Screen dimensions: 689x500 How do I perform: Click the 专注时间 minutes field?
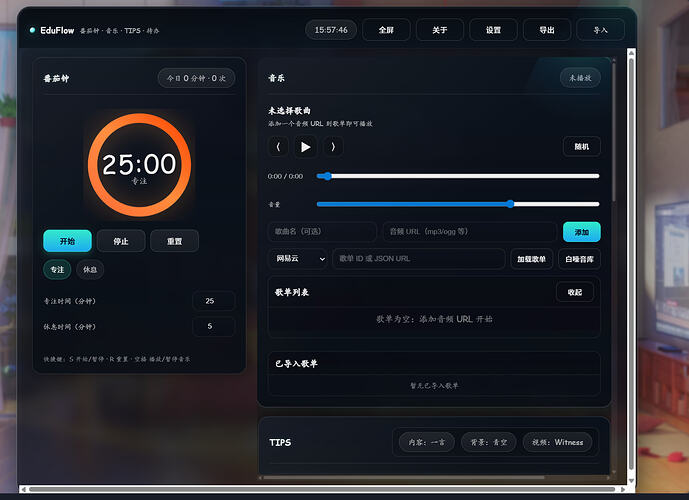click(x=213, y=301)
